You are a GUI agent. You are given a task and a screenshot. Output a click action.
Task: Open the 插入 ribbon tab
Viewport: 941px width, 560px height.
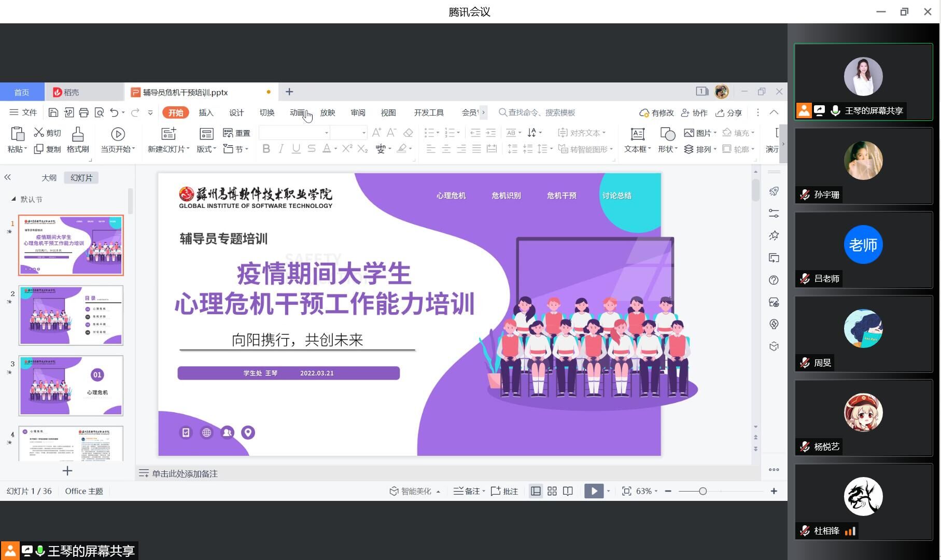206,113
